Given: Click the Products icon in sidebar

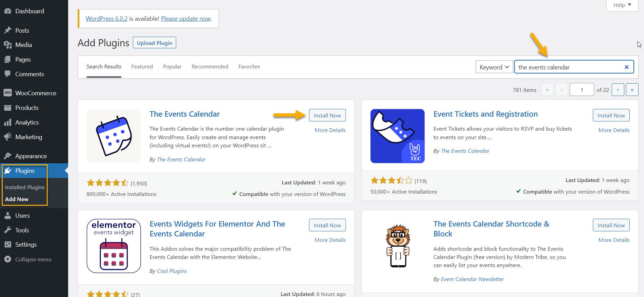Looking at the screenshot, I should point(8,108).
